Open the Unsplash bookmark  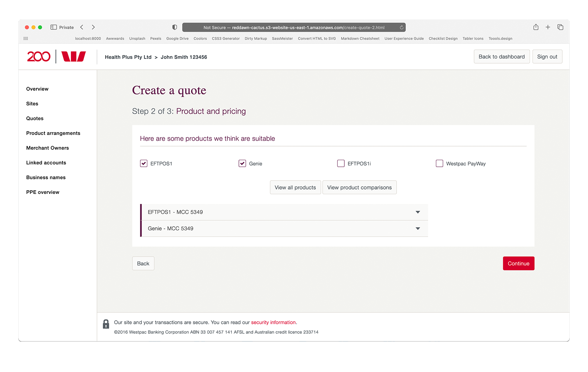tap(137, 39)
